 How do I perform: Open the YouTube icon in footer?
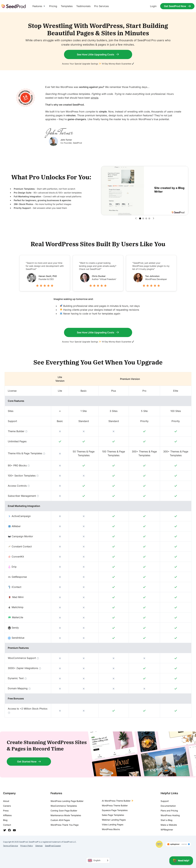pos(14,830)
